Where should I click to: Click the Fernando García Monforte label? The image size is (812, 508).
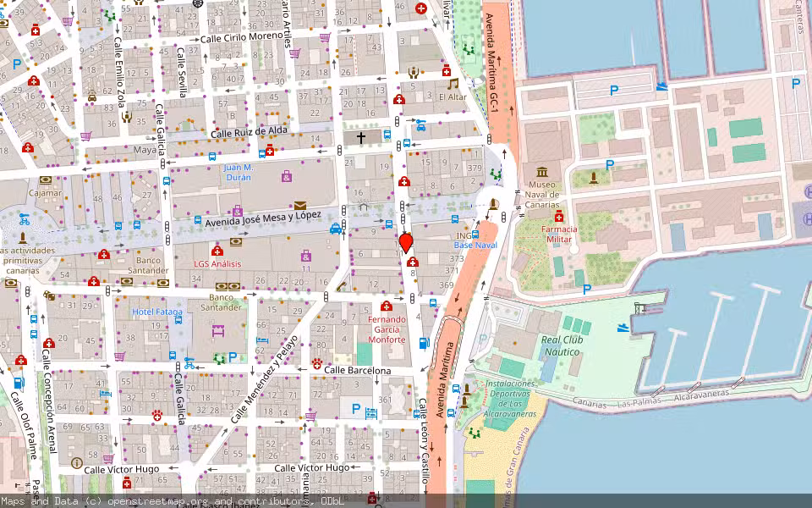click(x=387, y=329)
